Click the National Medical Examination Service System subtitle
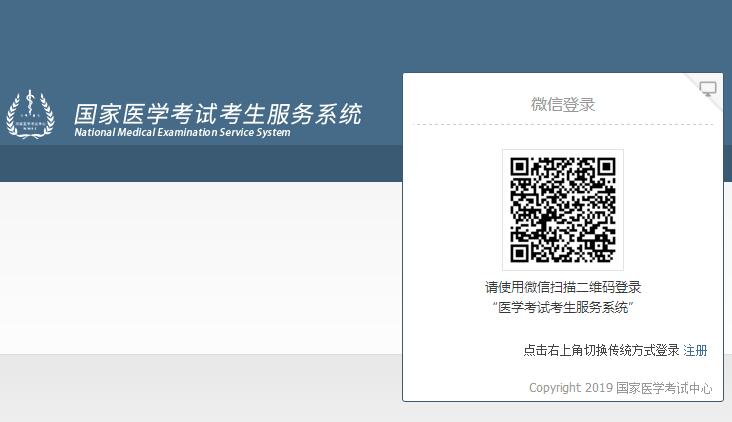Viewport: 732px width, 422px height. point(182,132)
